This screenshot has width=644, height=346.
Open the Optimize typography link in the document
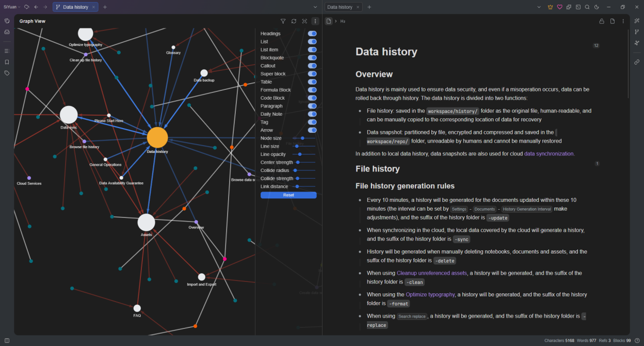(430, 294)
